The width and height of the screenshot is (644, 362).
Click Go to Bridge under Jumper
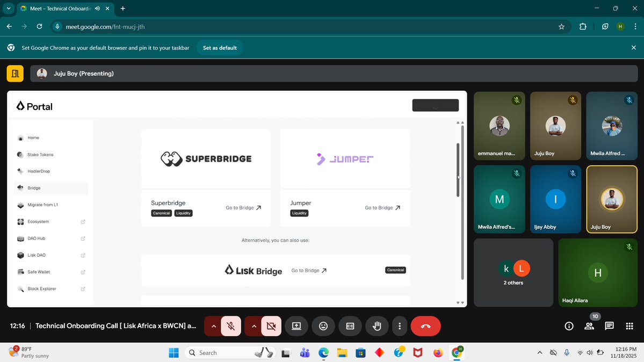(382, 207)
